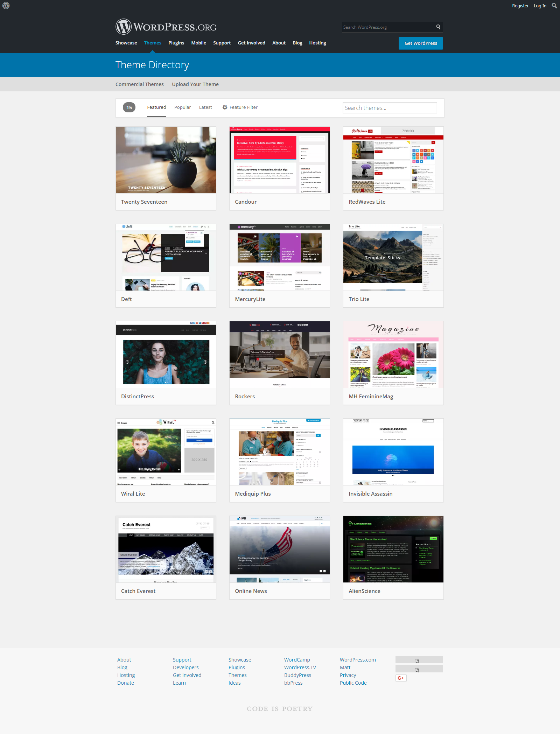Click the footer bbPress link
This screenshot has width=560, height=734.
(293, 683)
